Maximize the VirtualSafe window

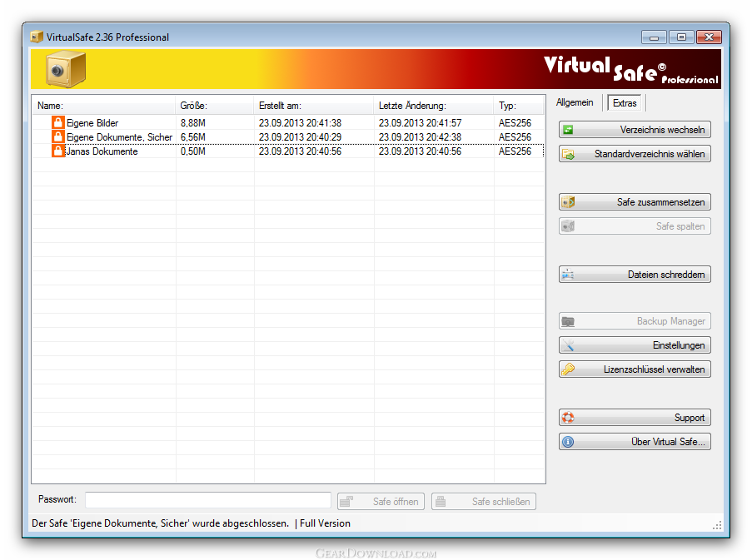click(681, 37)
